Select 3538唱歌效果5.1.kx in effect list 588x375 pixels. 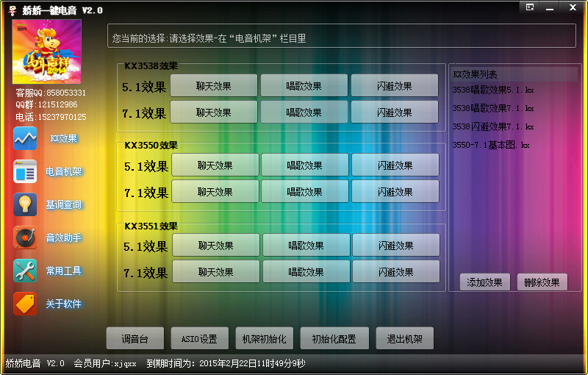pos(493,90)
